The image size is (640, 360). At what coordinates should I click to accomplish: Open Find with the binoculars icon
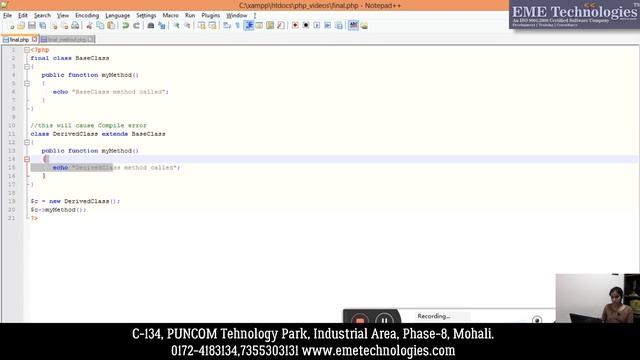coord(151,26)
